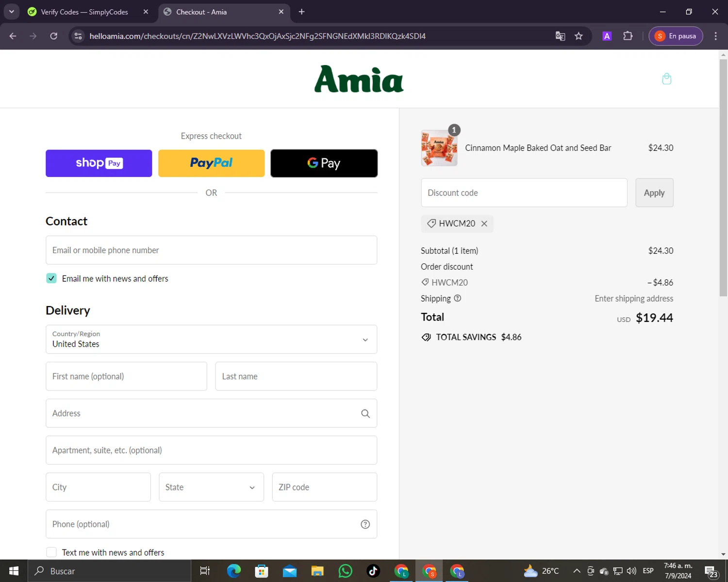Open TikTok from the taskbar
Screen dimensions: 728x582
373,571
